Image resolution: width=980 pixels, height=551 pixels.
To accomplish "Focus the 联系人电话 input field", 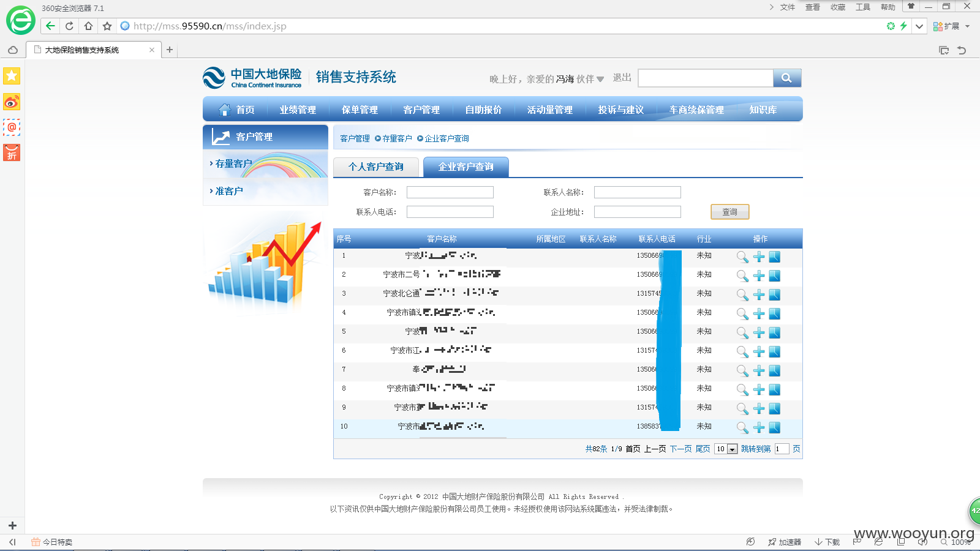I will 450,212.
